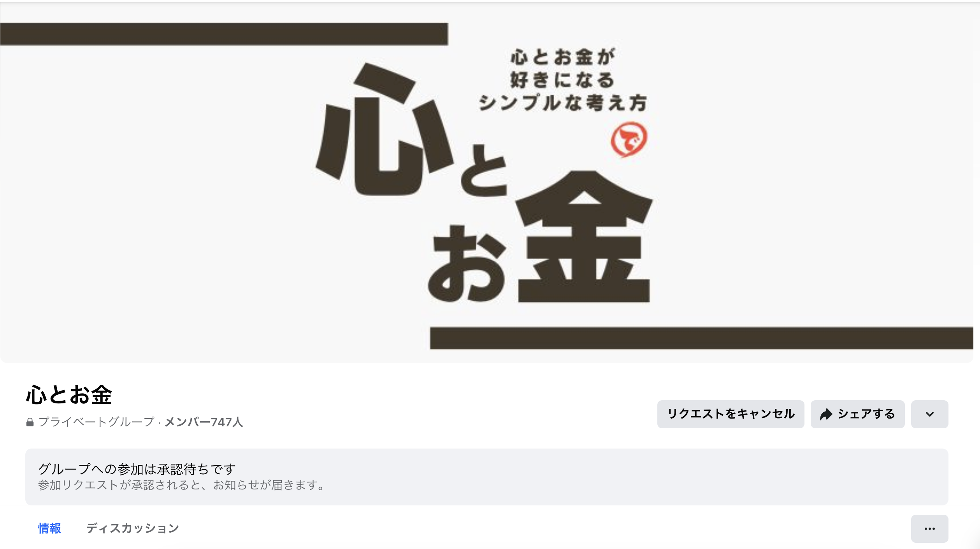The image size is (980, 549).
Task: Open the ディスカッション tab
Action: coord(132,528)
